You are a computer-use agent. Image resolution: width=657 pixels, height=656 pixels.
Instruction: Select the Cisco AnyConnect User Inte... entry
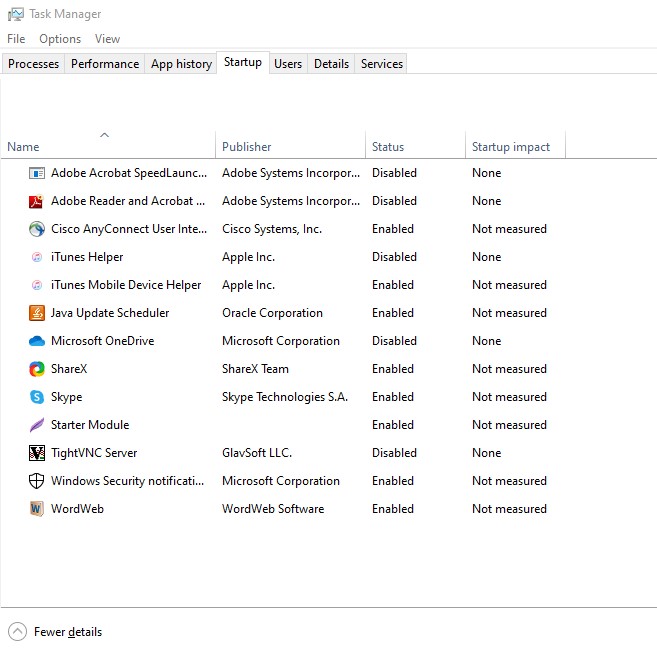129,229
